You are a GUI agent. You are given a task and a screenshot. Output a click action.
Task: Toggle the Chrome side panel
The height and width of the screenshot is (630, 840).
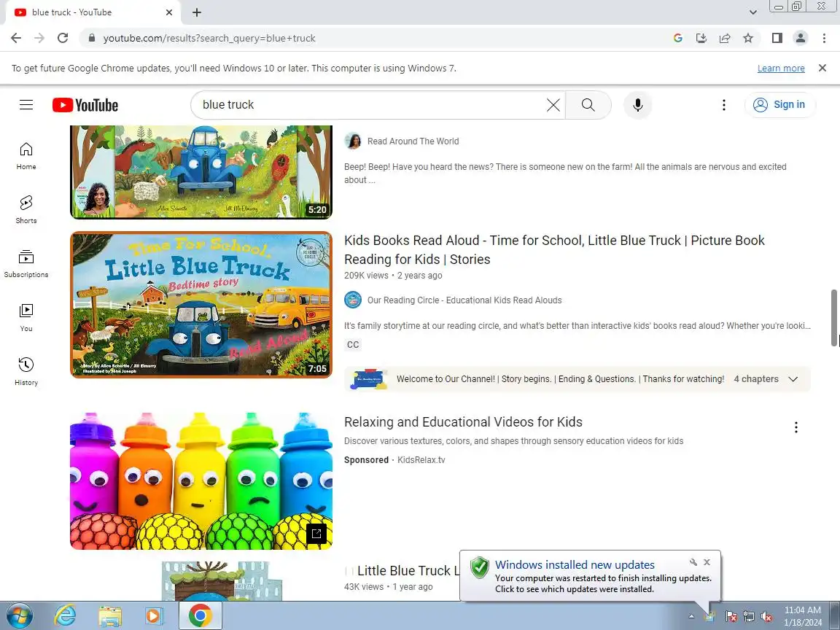coord(777,38)
